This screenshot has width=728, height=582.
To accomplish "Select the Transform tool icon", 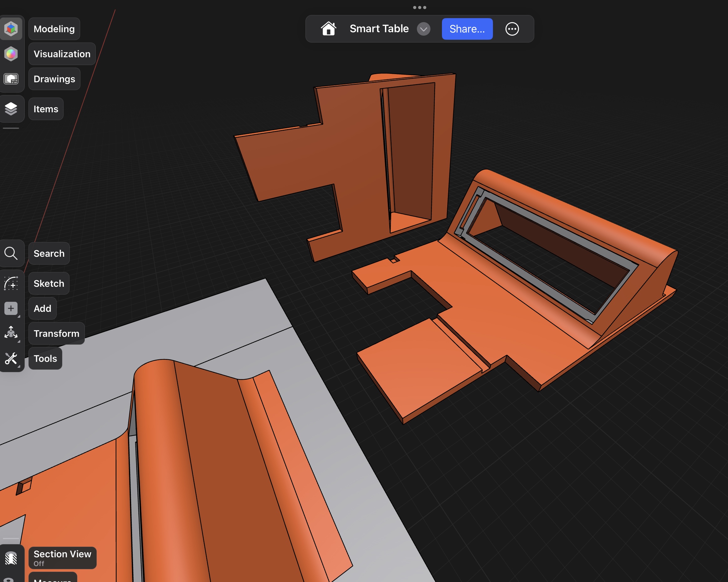I will click(11, 333).
